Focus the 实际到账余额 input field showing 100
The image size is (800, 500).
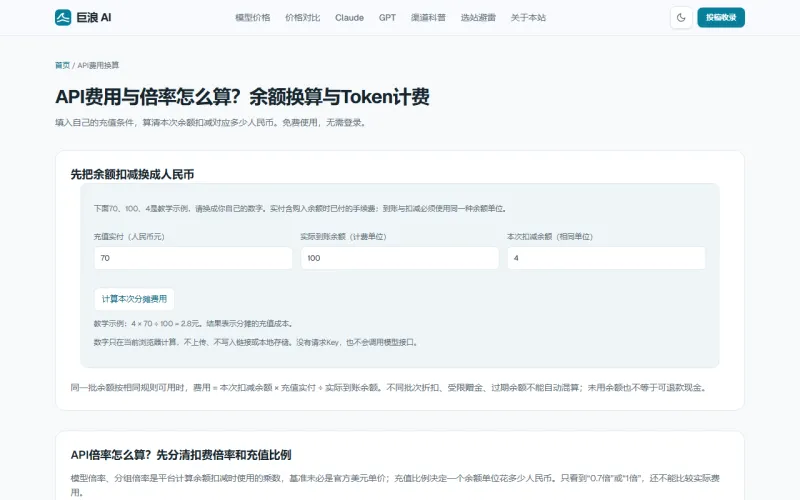click(399, 258)
